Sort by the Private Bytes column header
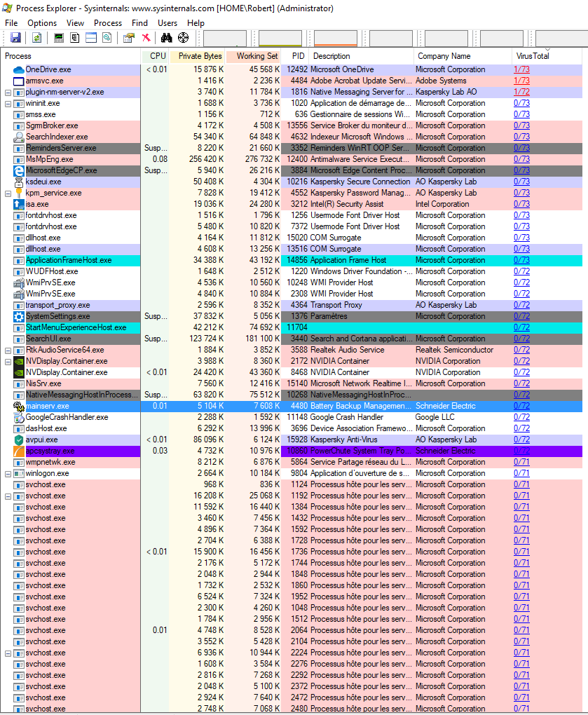Image resolution: width=588 pixels, height=715 pixels. click(197, 56)
